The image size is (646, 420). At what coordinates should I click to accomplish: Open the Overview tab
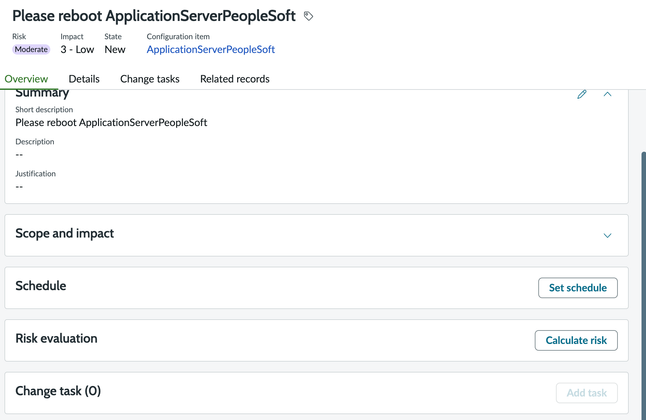coord(26,79)
